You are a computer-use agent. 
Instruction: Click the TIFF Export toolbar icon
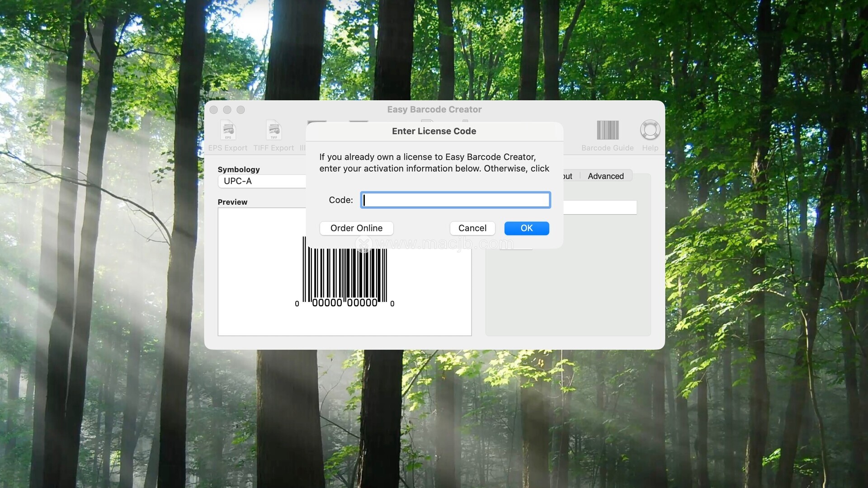(274, 131)
